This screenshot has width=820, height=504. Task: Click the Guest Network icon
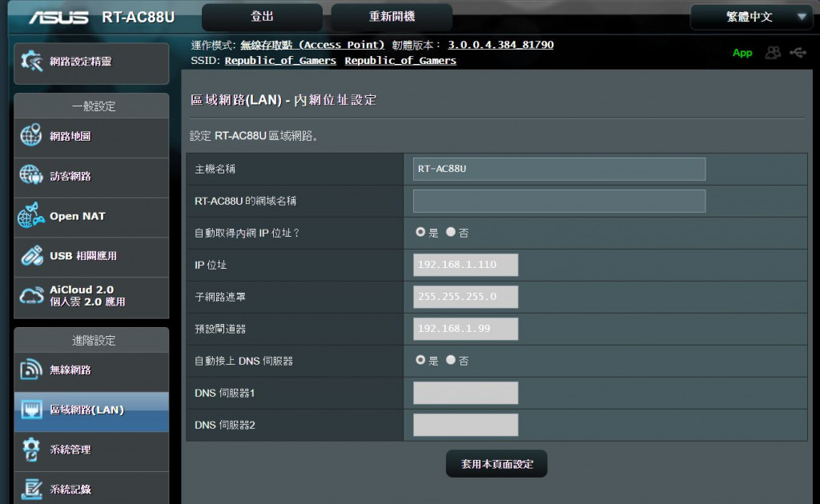coord(31,175)
